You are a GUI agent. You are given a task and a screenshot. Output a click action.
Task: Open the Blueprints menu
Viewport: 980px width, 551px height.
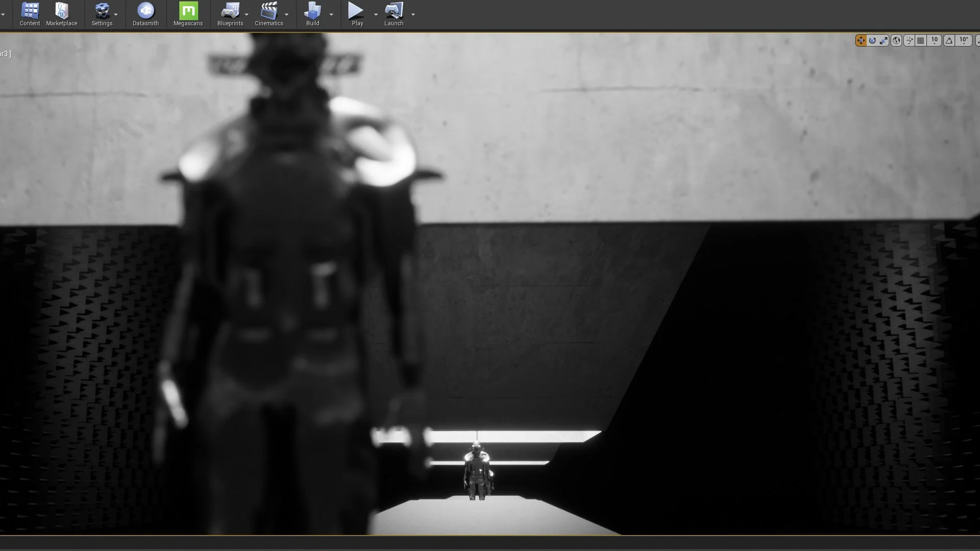tap(230, 14)
